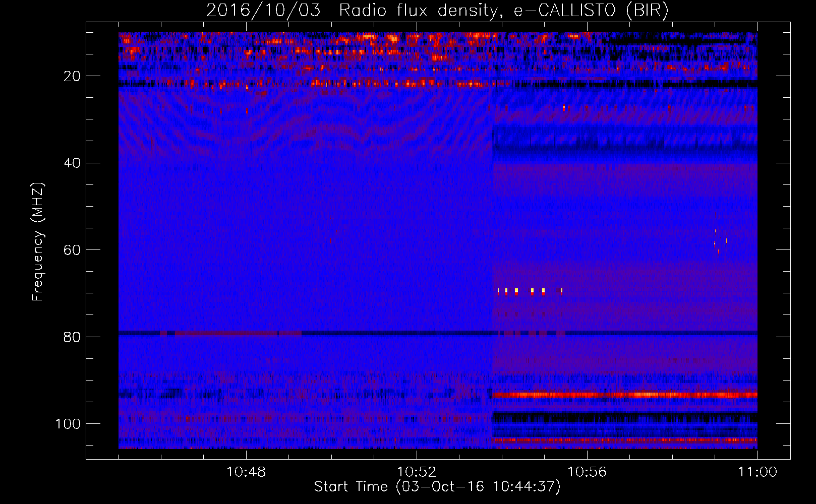Click the 'Start Time (03-Oct-16 10:44:37)' axis label
Image resolution: width=816 pixels, height=504 pixels.
click(437, 487)
